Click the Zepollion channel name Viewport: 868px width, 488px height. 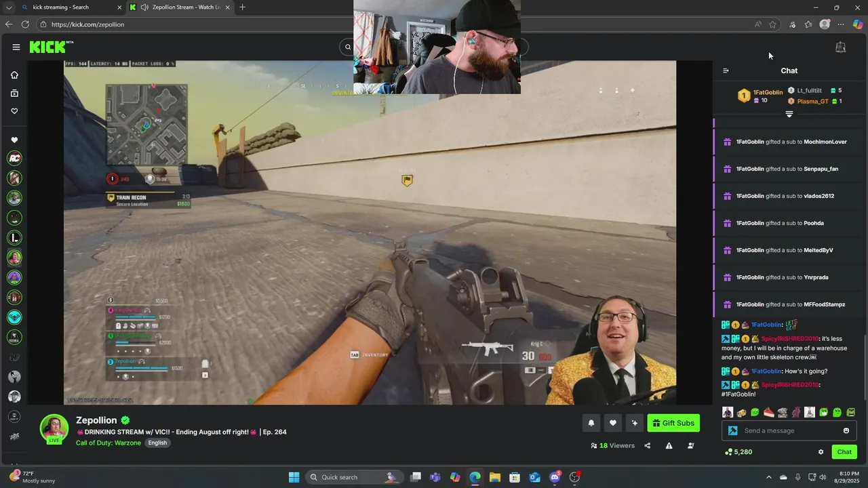pyautogui.click(x=96, y=420)
